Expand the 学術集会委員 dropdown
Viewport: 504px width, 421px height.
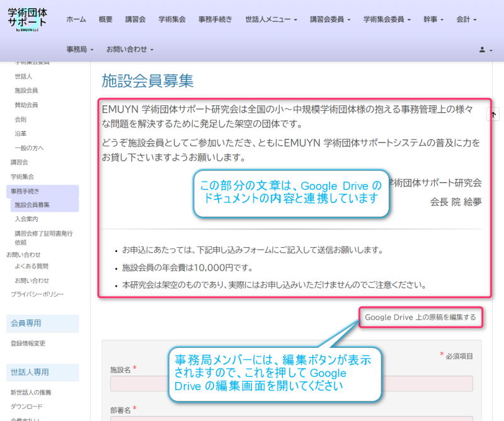point(387,20)
